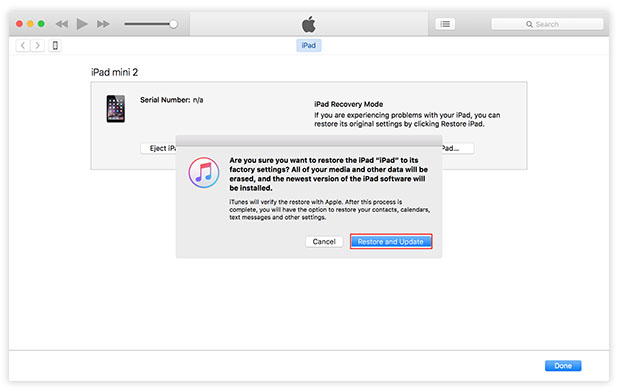This screenshot has height=392, width=622.
Task: Maximize iTunes with the green button
Action: 41,24
